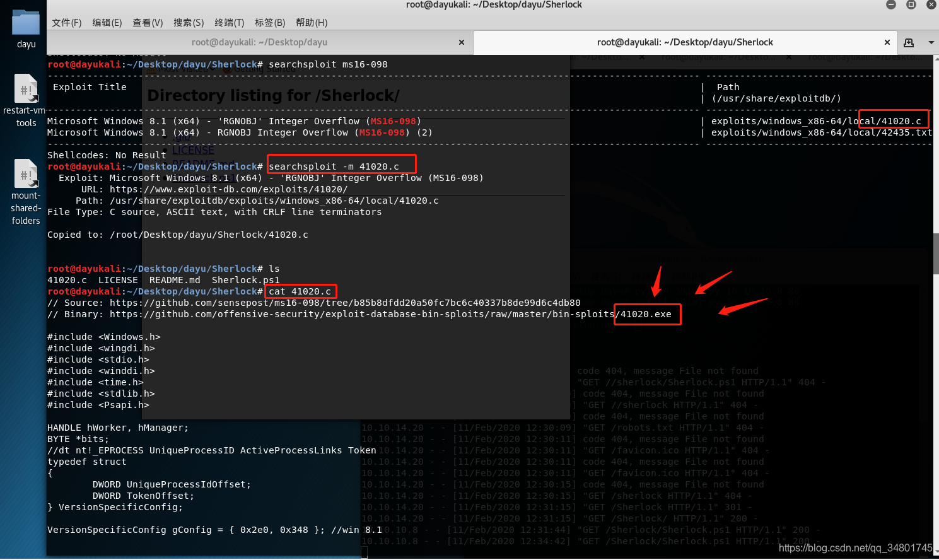
Task: Click the 'VersionSpecificConfig gConfig' line
Action: [x=214, y=530]
